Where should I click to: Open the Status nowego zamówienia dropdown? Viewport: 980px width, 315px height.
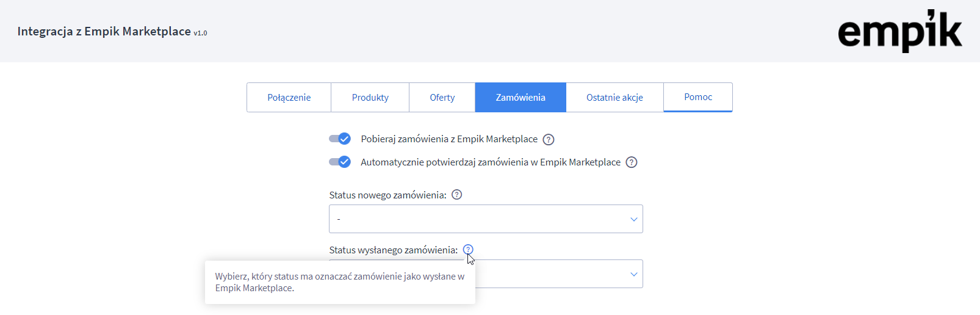(x=486, y=219)
